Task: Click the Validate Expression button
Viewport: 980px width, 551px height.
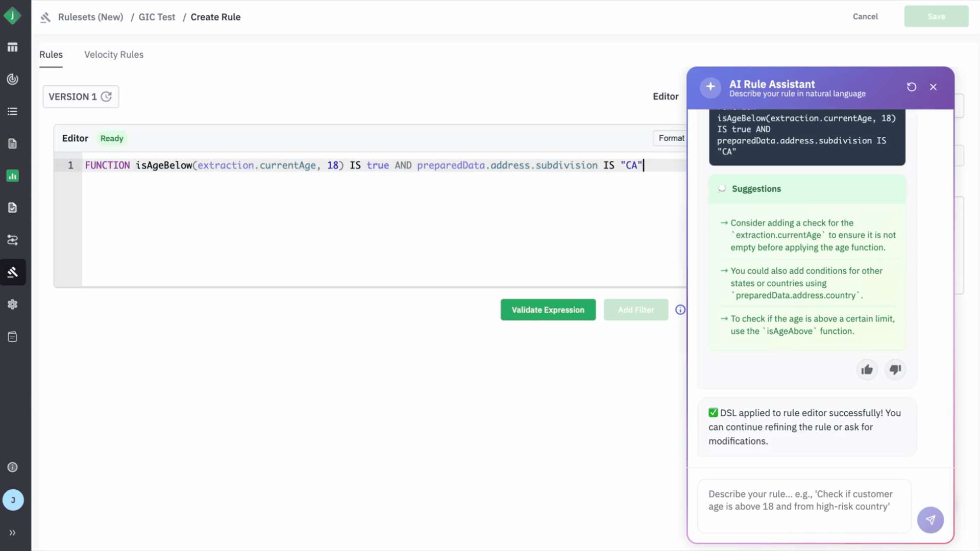Action: (x=548, y=310)
